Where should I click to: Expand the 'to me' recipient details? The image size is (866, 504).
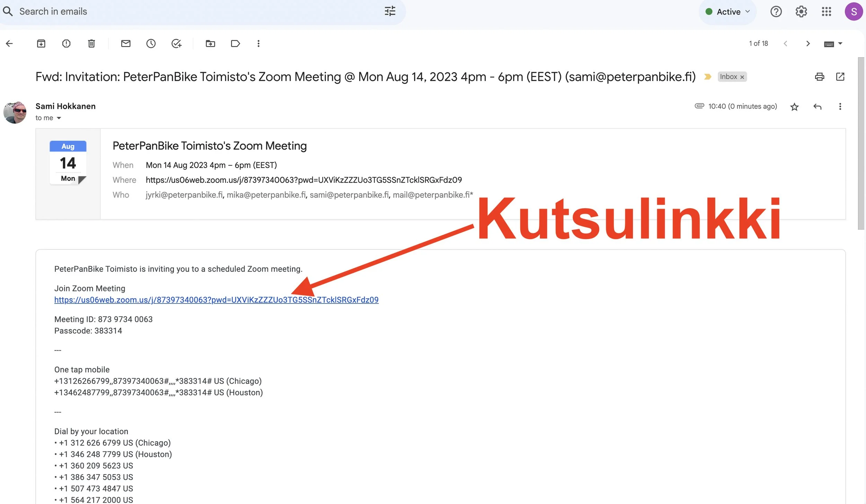[x=59, y=118]
